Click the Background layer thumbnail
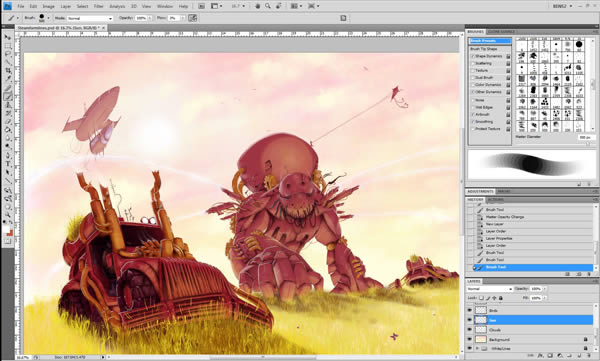This screenshot has width=600, height=361. 481,339
